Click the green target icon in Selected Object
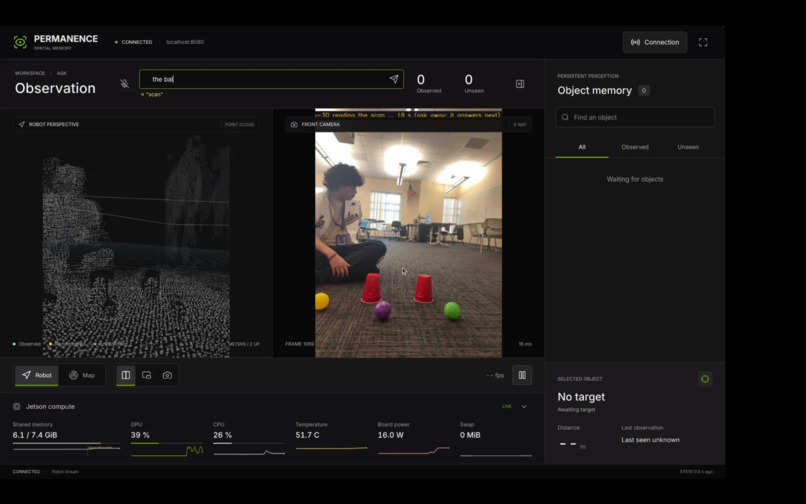 click(x=705, y=379)
